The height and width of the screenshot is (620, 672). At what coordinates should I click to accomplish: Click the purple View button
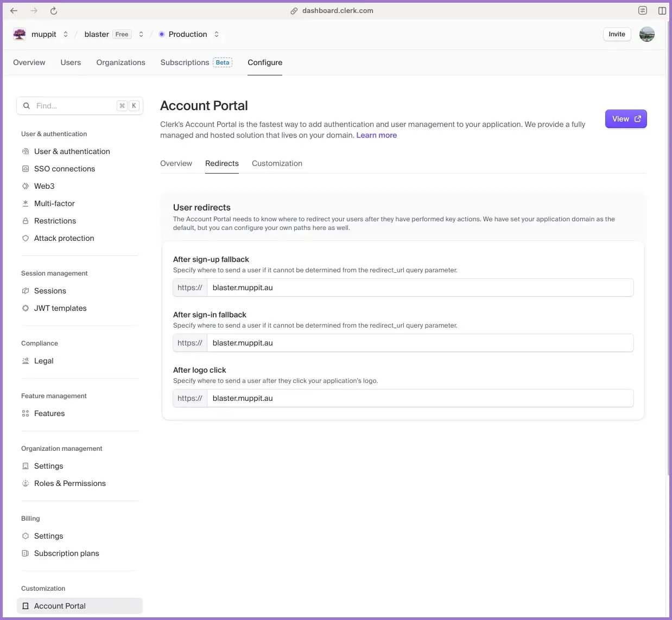click(625, 119)
